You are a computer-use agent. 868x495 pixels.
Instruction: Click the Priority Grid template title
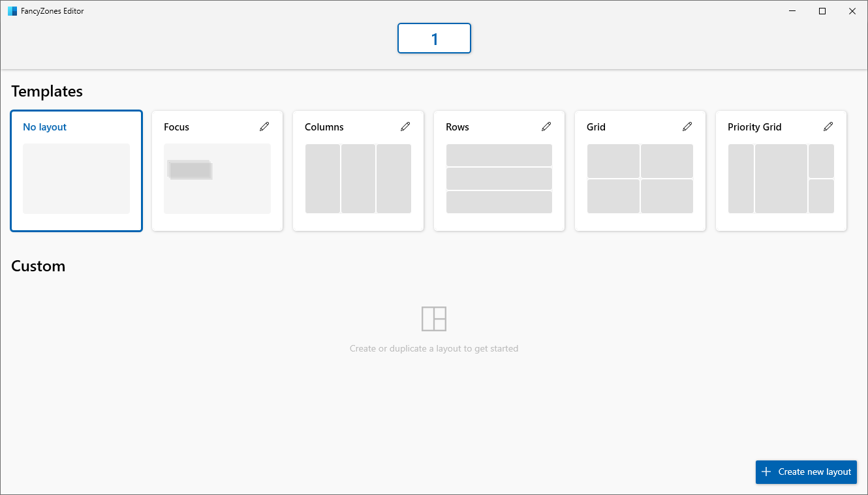754,127
